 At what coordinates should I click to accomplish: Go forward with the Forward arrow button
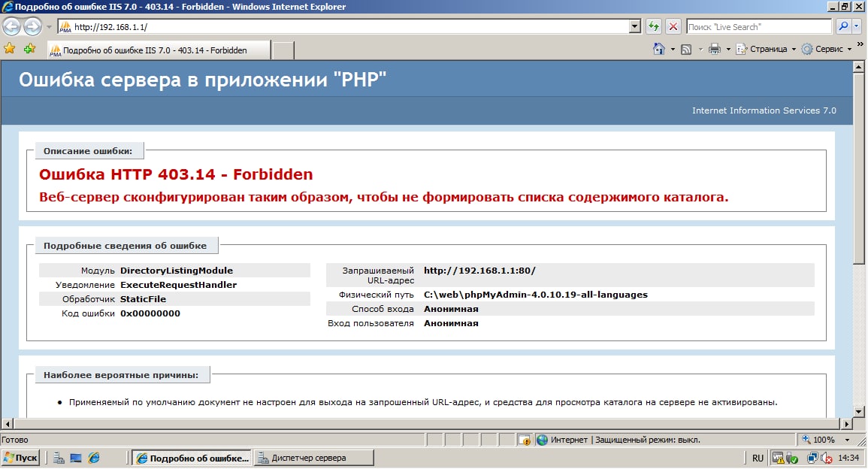32,26
